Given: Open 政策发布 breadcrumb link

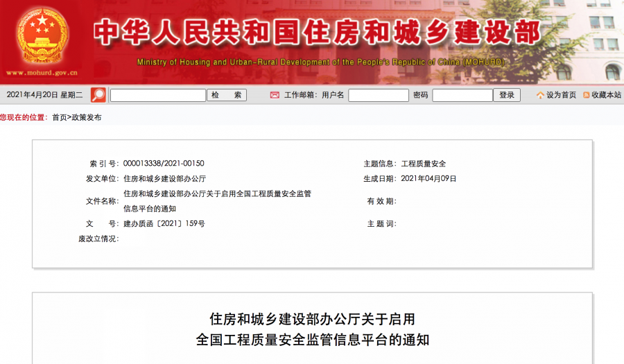Looking at the screenshot, I should (x=87, y=117).
